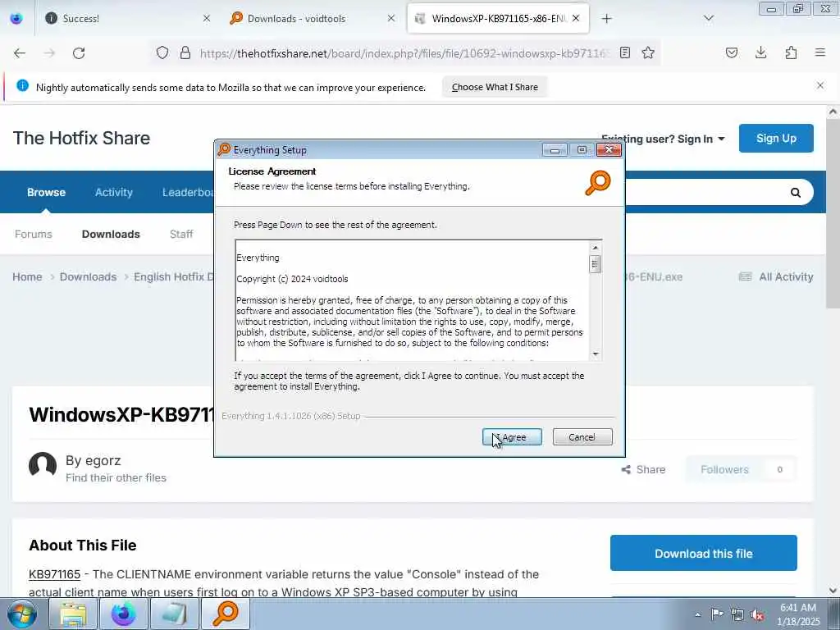Open the Windows Start button

[x=22, y=614]
